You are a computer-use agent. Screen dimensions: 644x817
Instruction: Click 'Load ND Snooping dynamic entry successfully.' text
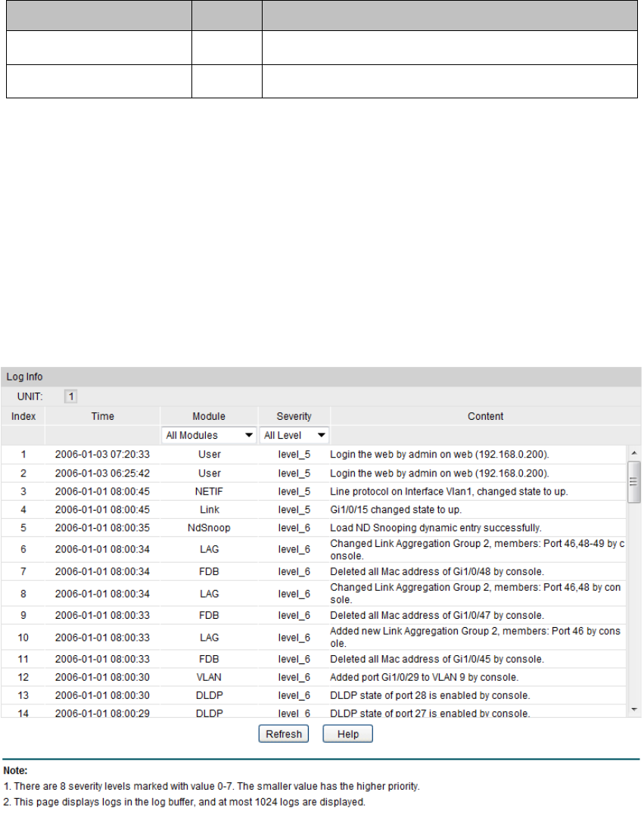click(x=436, y=528)
